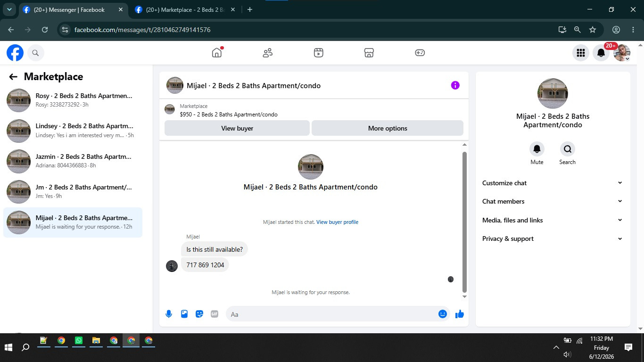Send a voice clip with microphone icon
Screen dimensions: 644x362
[x=169, y=314]
